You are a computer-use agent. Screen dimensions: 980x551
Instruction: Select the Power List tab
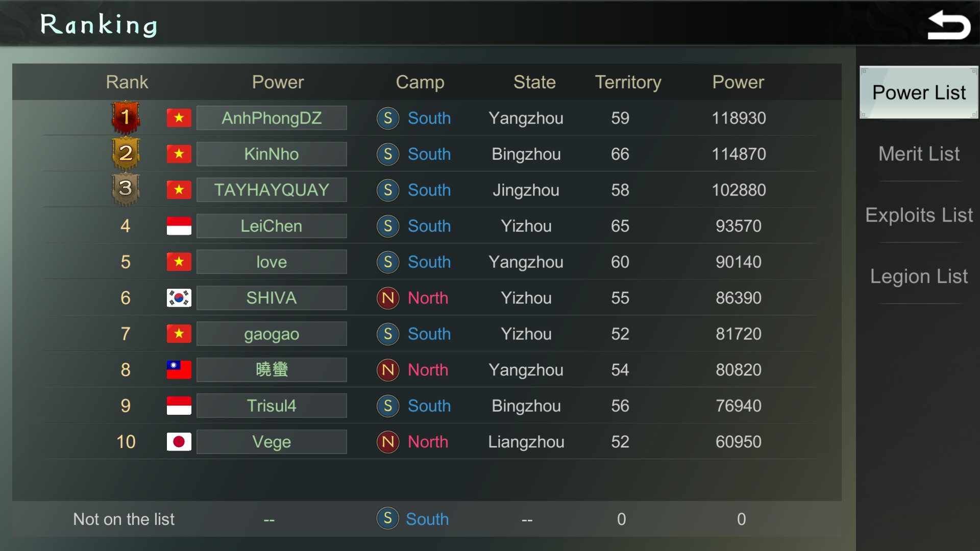919,93
